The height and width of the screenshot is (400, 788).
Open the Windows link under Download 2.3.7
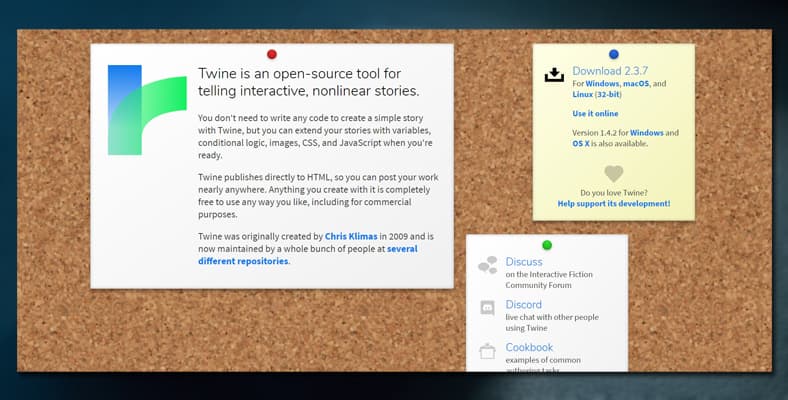point(602,84)
